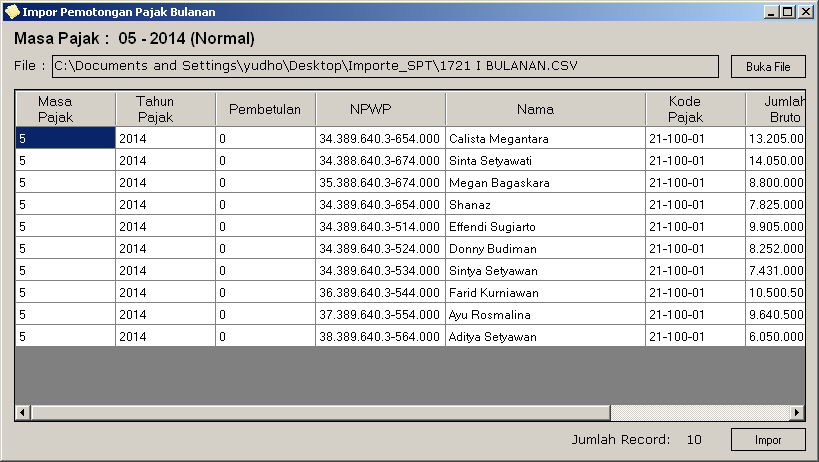Select the name cell Calista Megantara
The image size is (819, 462).
pos(545,138)
